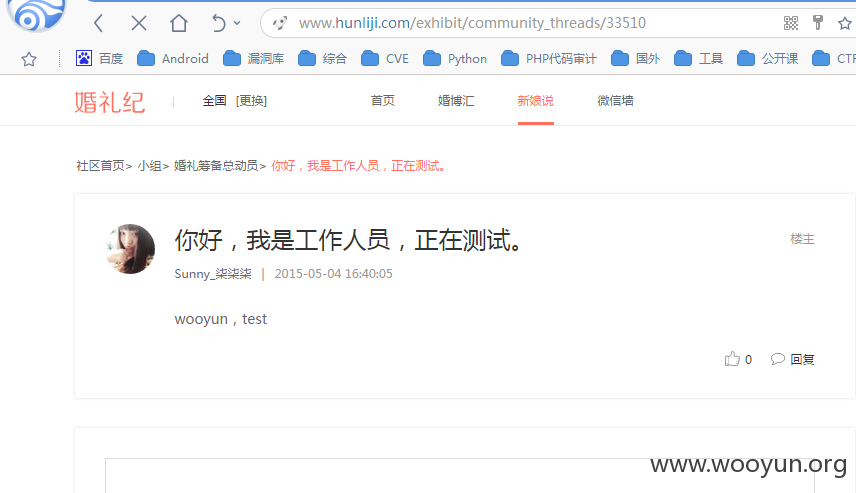Expand the restore-tab dropdown arrow
The width and height of the screenshot is (856, 493).
click(237, 23)
